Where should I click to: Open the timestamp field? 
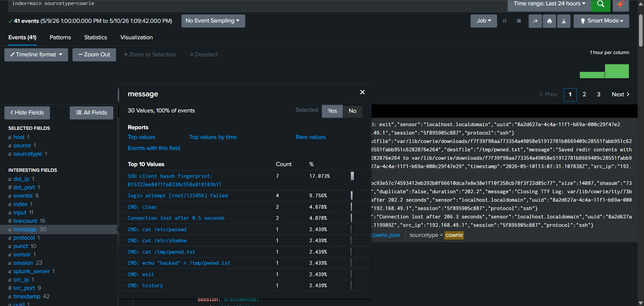(27, 297)
